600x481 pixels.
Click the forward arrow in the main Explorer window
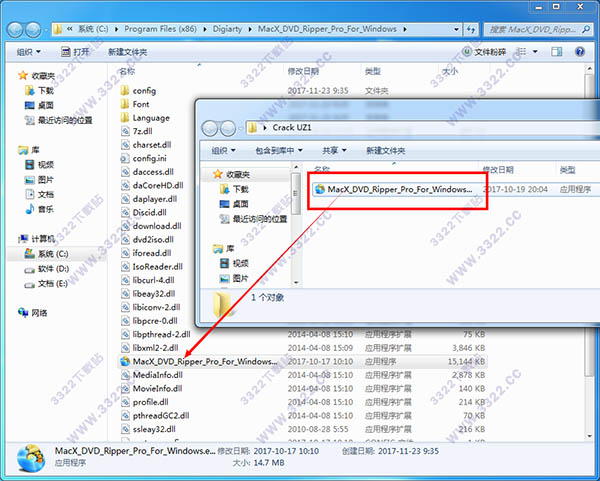click(x=33, y=29)
